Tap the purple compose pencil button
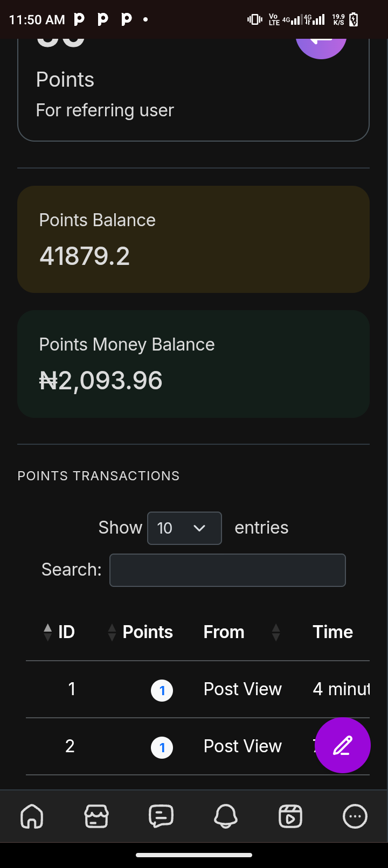 point(343,745)
